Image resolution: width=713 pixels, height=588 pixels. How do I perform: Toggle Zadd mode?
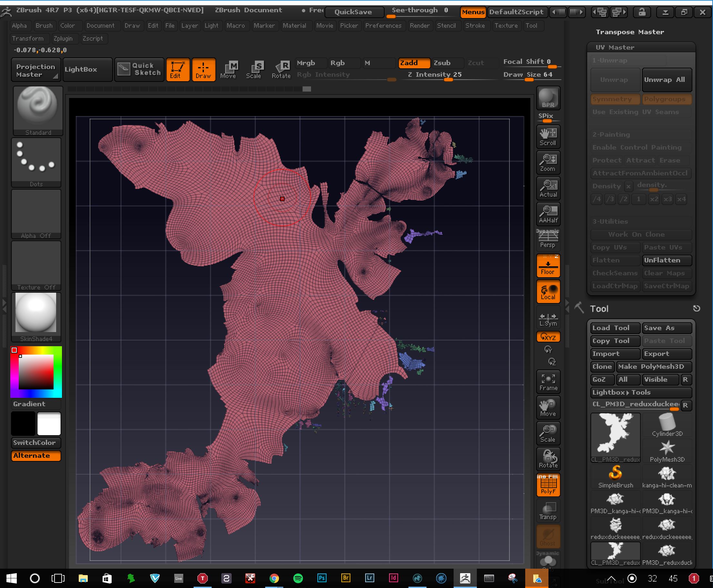tap(414, 63)
